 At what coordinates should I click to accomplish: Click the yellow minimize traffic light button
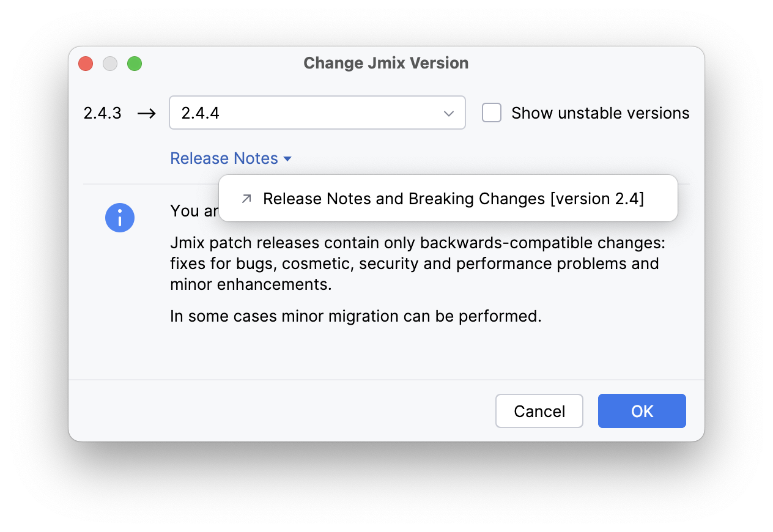pos(110,63)
